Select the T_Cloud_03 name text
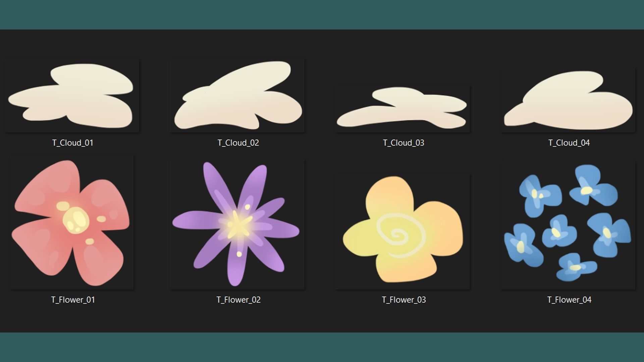Viewport: 644px width, 362px height. 404,143
